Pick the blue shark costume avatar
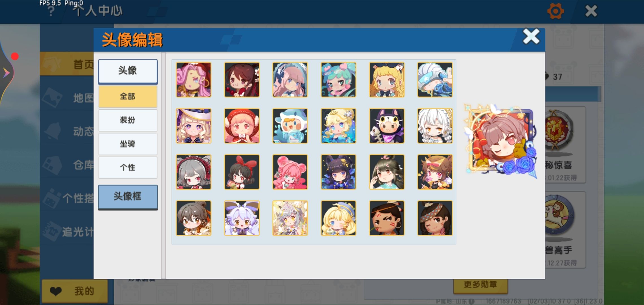Viewport: 644px width, 305px height. click(290, 126)
